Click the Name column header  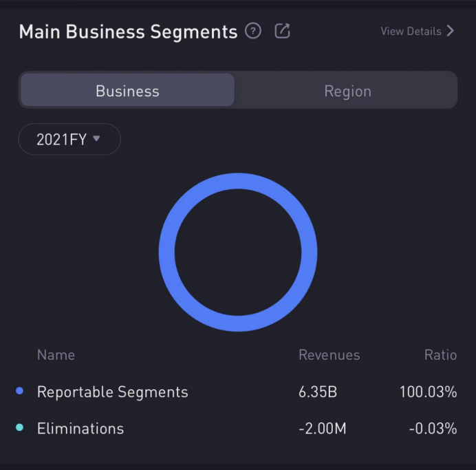click(x=56, y=355)
